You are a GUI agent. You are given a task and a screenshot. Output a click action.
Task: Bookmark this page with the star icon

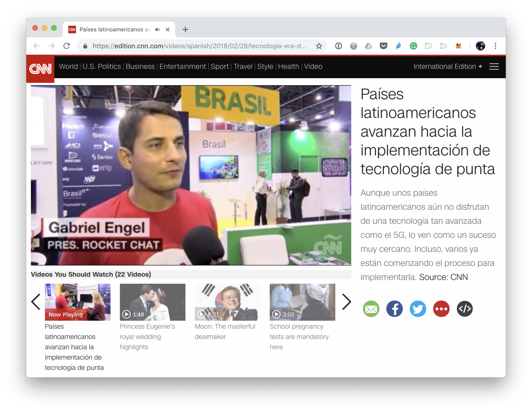point(319,46)
